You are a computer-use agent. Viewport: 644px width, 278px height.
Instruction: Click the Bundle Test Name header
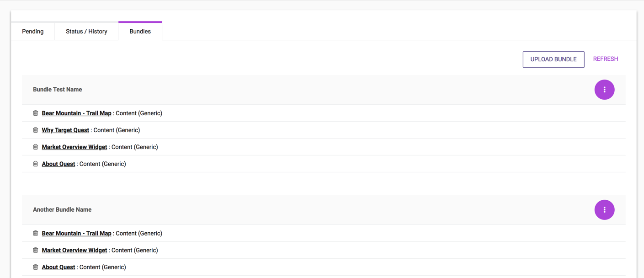click(58, 90)
